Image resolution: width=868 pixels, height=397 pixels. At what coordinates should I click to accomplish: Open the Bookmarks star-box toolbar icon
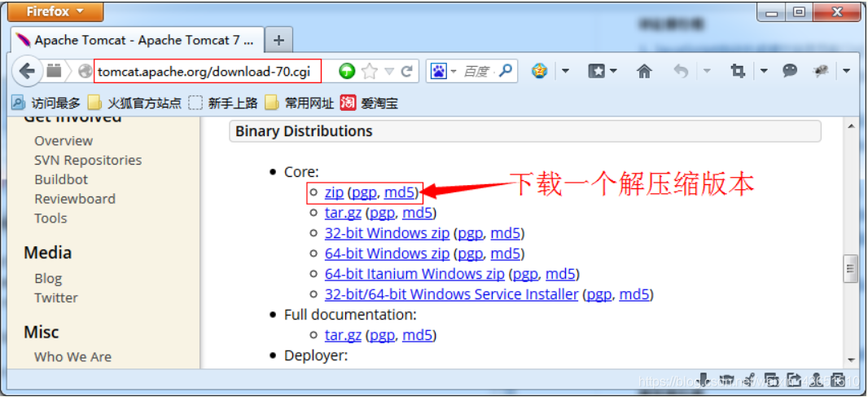point(597,70)
